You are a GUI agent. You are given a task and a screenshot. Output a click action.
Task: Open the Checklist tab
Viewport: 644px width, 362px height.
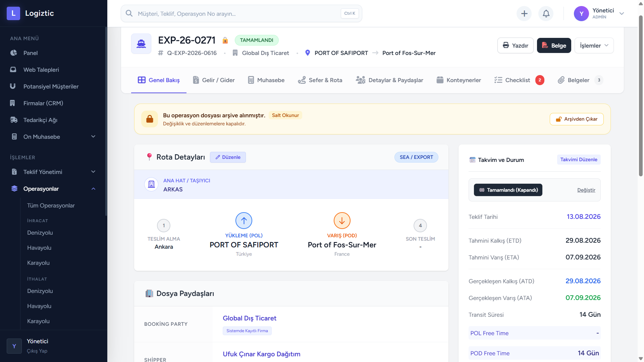pyautogui.click(x=519, y=80)
